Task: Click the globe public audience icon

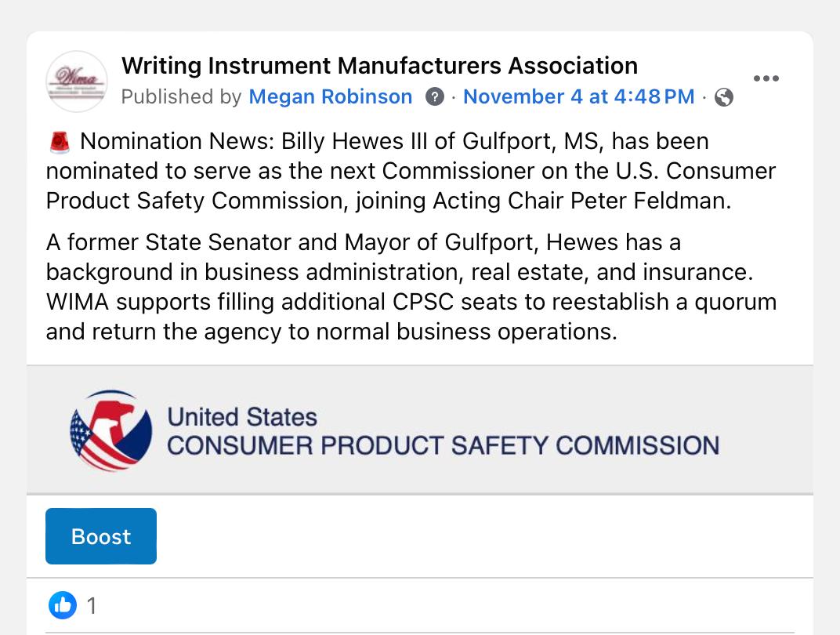Action: pyautogui.click(x=724, y=97)
